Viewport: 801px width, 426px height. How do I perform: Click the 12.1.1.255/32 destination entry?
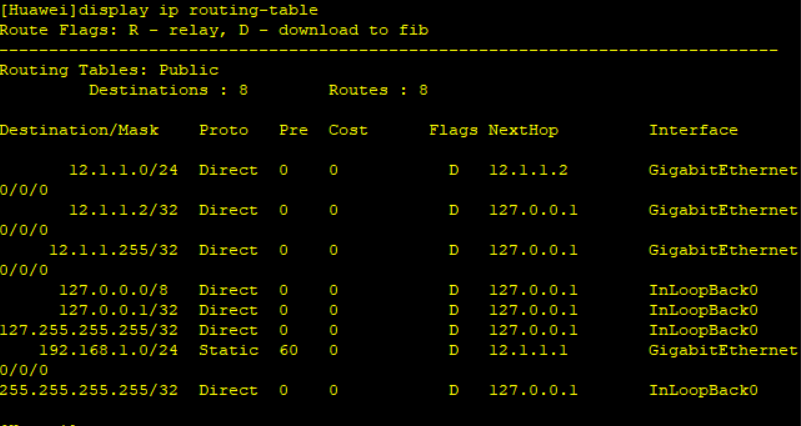click(x=113, y=250)
